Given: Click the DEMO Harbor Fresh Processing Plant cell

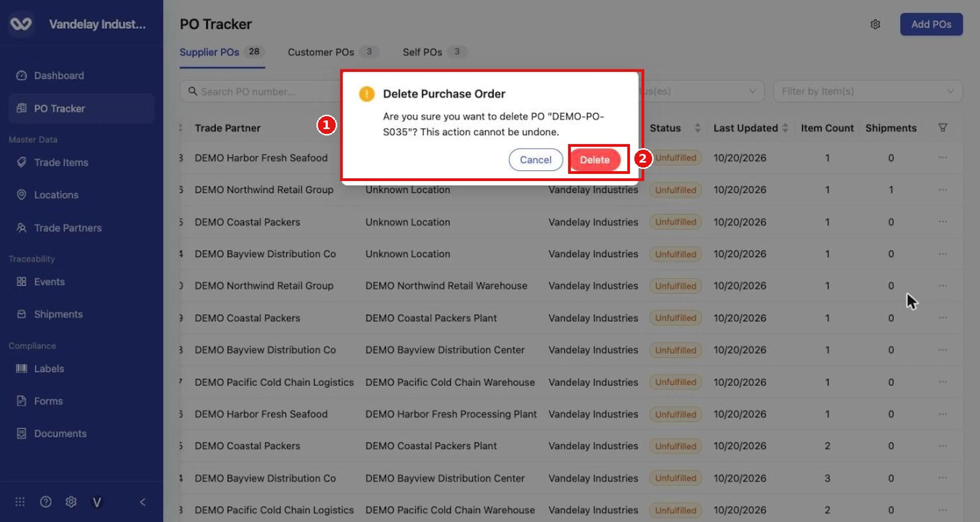Looking at the screenshot, I should [451, 414].
